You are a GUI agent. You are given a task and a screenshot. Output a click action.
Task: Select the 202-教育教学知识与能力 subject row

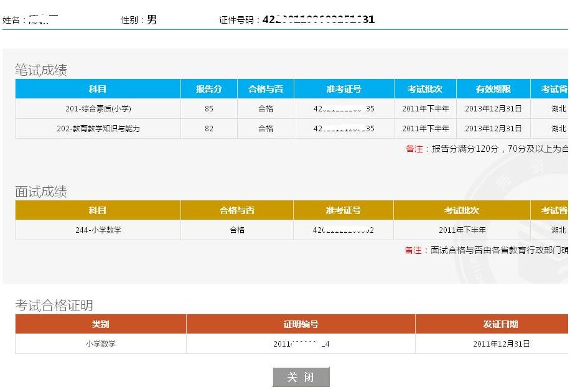(x=97, y=129)
